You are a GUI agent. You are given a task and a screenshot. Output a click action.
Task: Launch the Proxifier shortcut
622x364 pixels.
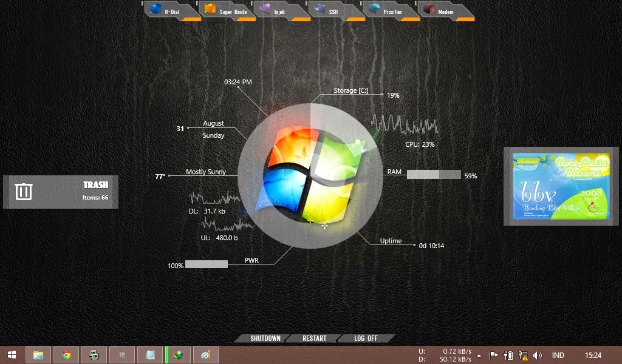point(392,11)
